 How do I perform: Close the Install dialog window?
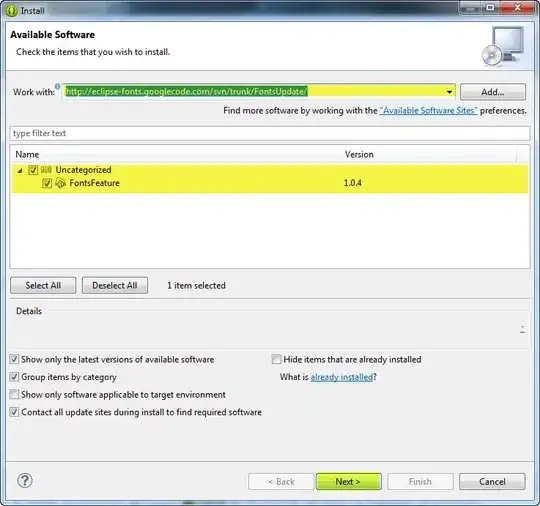[518, 7]
